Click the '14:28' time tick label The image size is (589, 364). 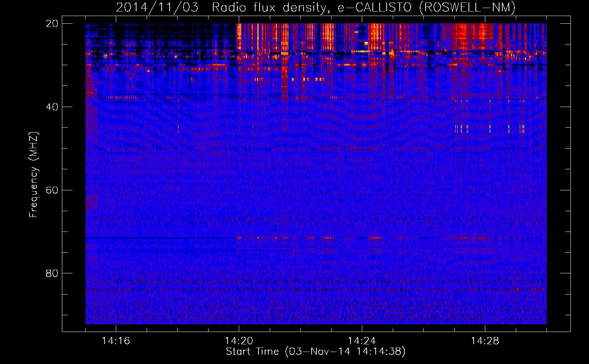tap(485, 341)
